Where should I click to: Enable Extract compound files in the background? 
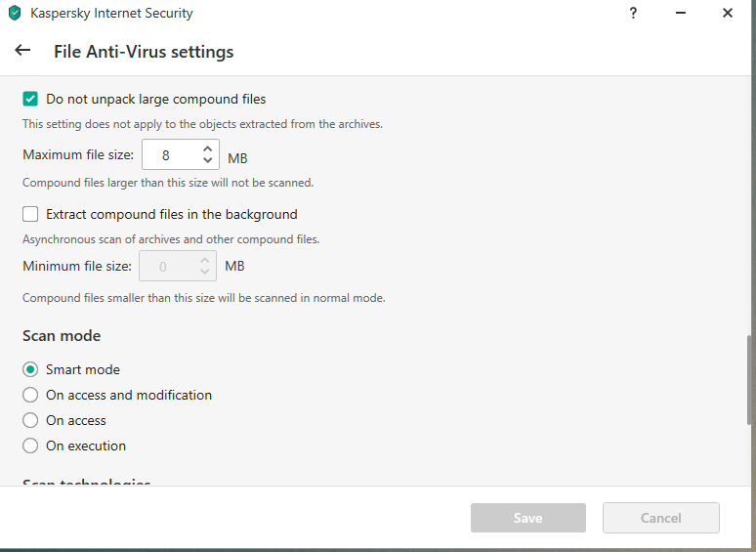(x=30, y=214)
